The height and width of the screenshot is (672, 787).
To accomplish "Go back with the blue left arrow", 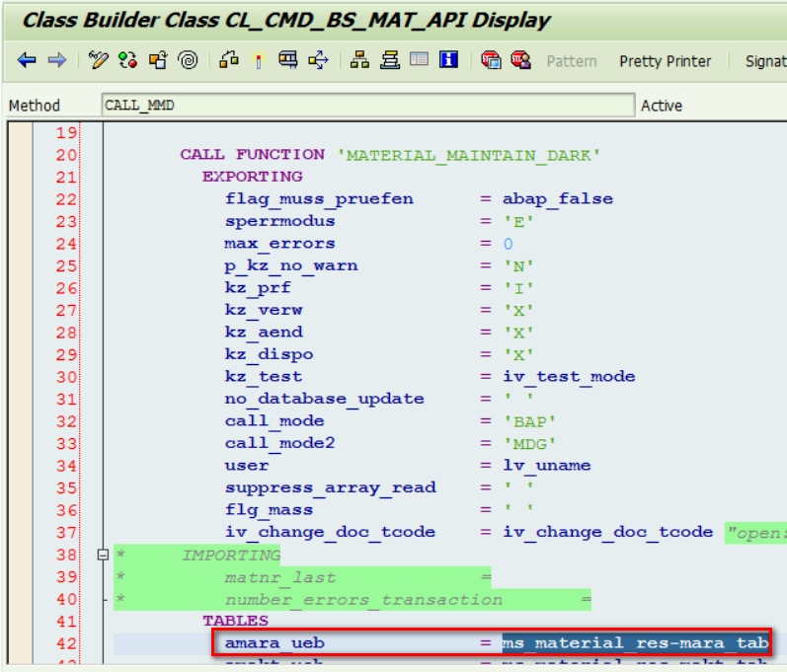I will pos(27,60).
